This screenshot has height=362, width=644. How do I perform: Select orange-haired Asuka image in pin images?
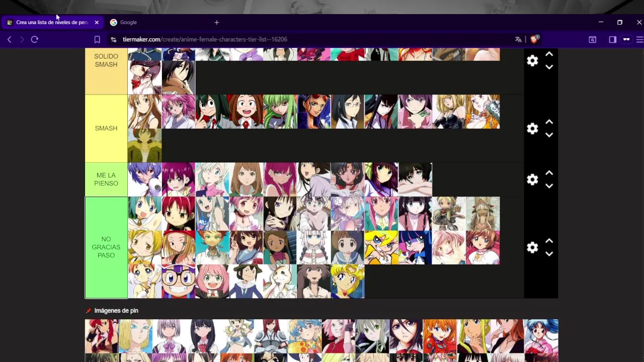tap(440, 336)
